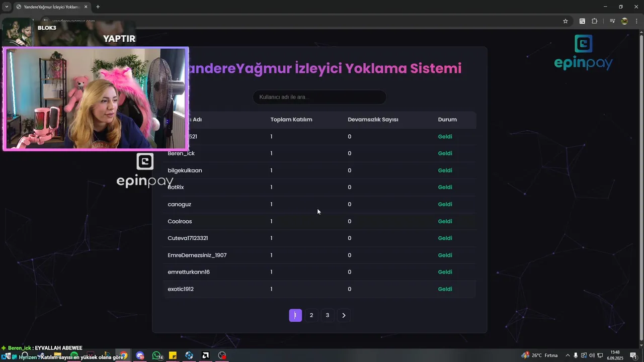Screen dimensions: 644x362
Task: Click the screen capture tray icon beside the microphone
Action: coord(584,355)
